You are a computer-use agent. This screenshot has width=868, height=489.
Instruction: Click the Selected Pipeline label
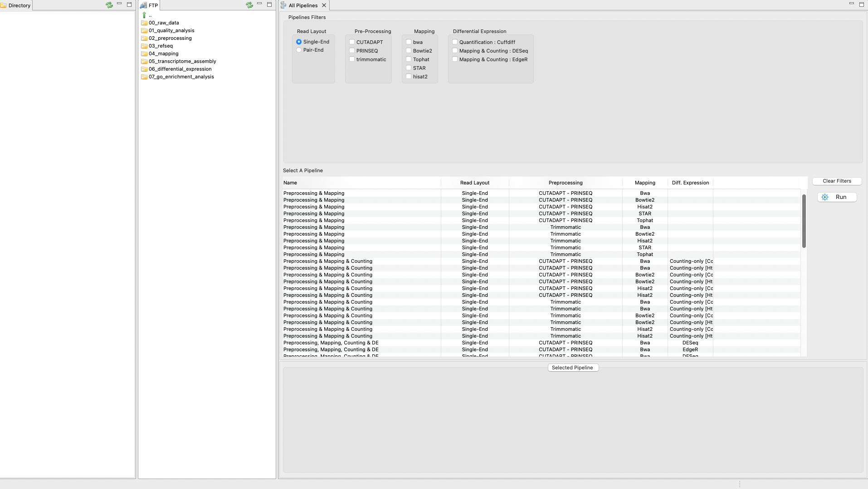(x=572, y=368)
